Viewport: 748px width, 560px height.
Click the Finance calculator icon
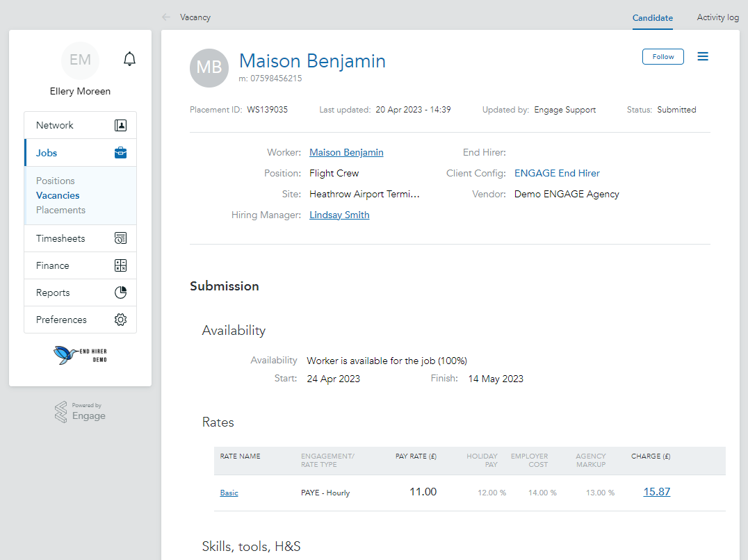click(x=121, y=265)
